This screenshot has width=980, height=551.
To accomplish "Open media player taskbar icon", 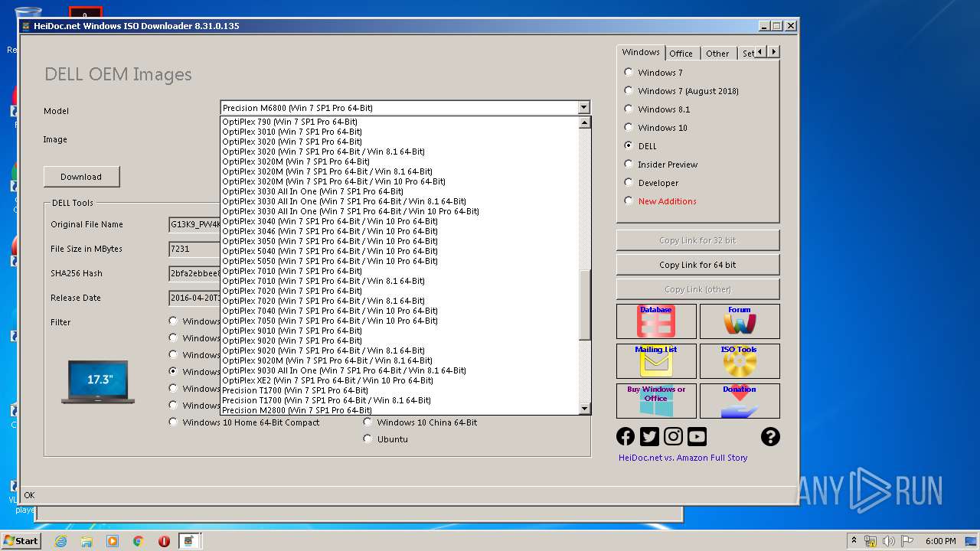I will click(113, 541).
